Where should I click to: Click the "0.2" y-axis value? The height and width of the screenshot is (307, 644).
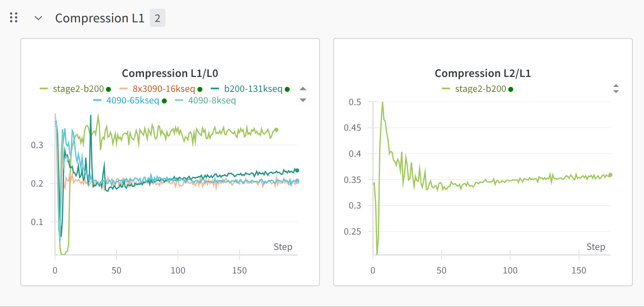coord(37,183)
